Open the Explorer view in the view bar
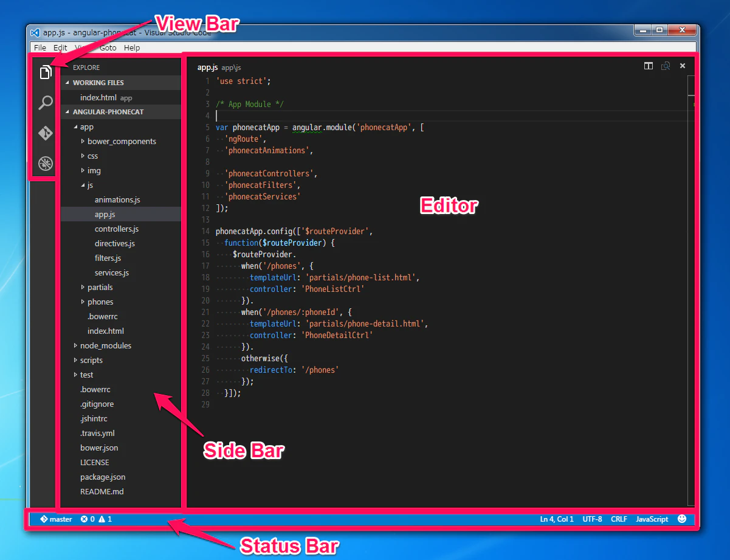 45,73
